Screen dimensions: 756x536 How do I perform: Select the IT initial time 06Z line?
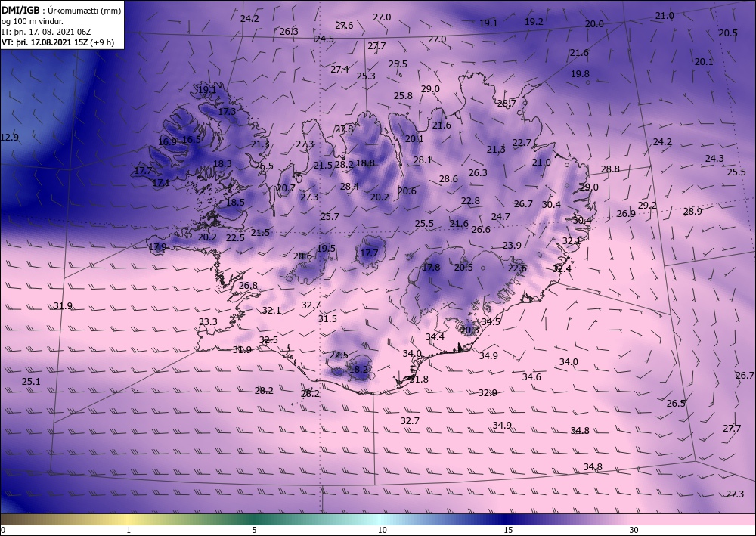(x=46, y=32)
